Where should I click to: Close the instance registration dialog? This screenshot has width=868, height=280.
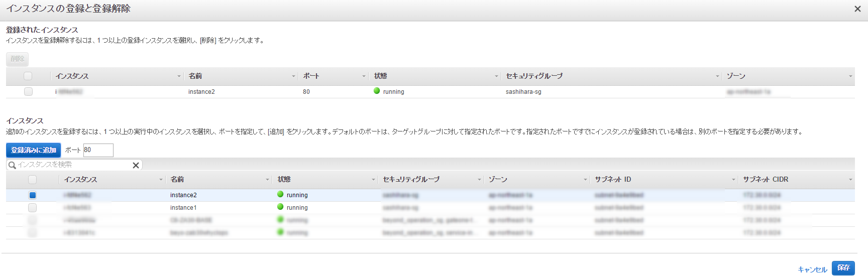[857, 9]
